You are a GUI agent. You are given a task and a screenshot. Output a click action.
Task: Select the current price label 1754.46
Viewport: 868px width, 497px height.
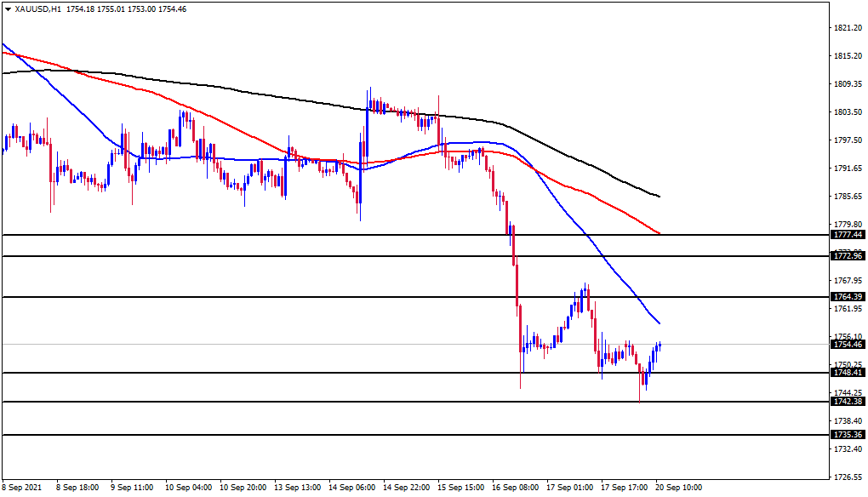point(848,345)
